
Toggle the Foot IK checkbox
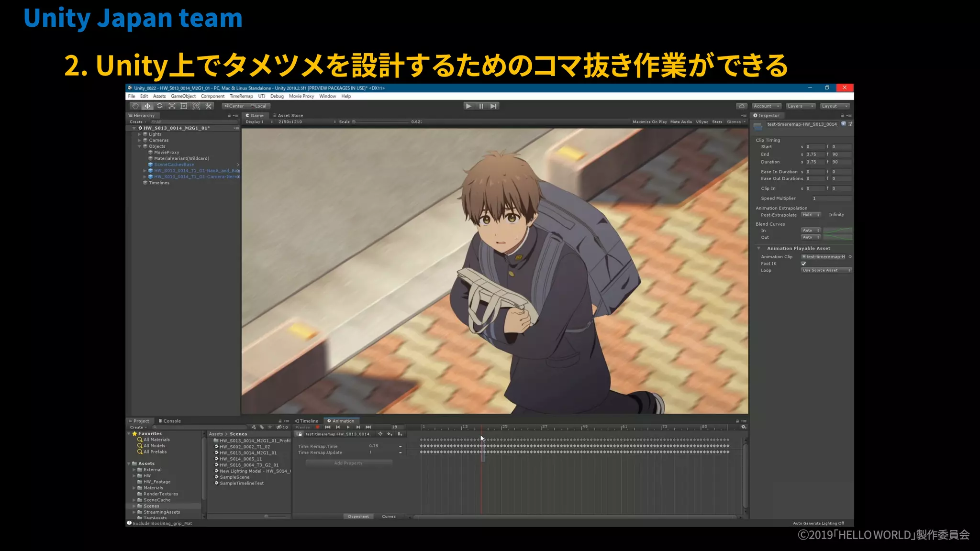pyautogui.click(x=803, y=264)
